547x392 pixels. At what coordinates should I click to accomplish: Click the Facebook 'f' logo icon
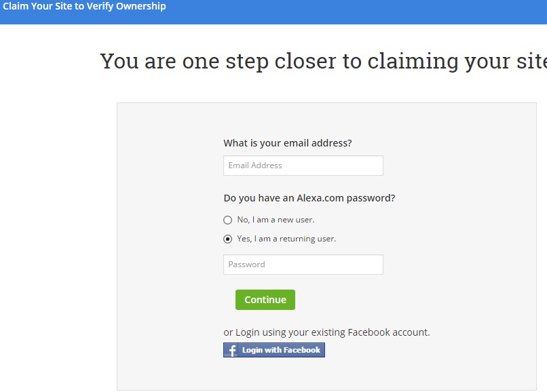point(231,350)
